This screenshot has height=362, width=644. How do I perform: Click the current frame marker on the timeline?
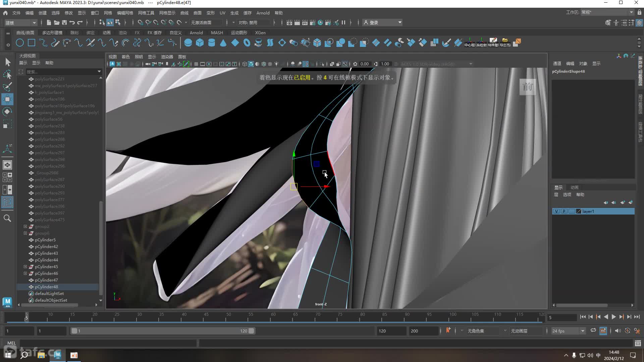tap(26, 317)
